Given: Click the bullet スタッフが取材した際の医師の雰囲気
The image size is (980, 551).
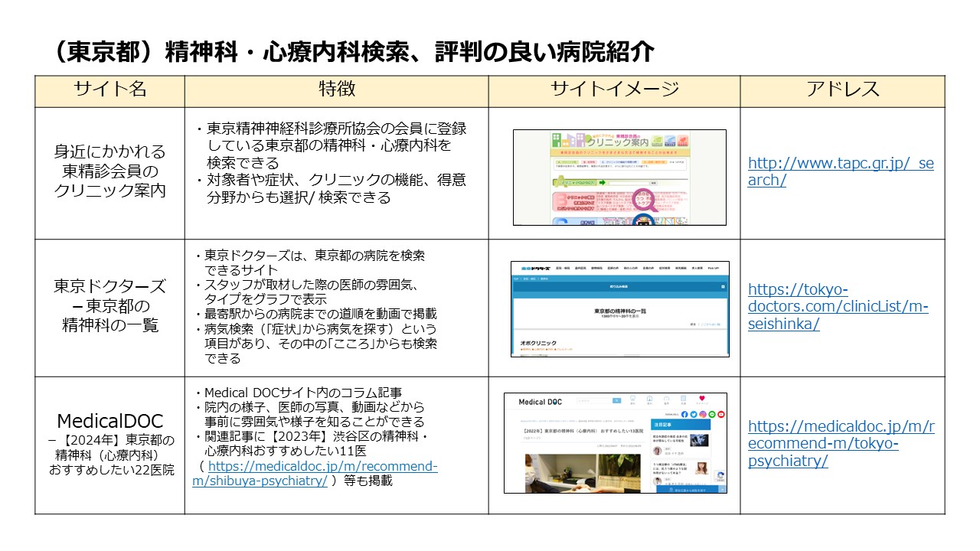Looking at the screenshot, I should click(x=306, y=292).
